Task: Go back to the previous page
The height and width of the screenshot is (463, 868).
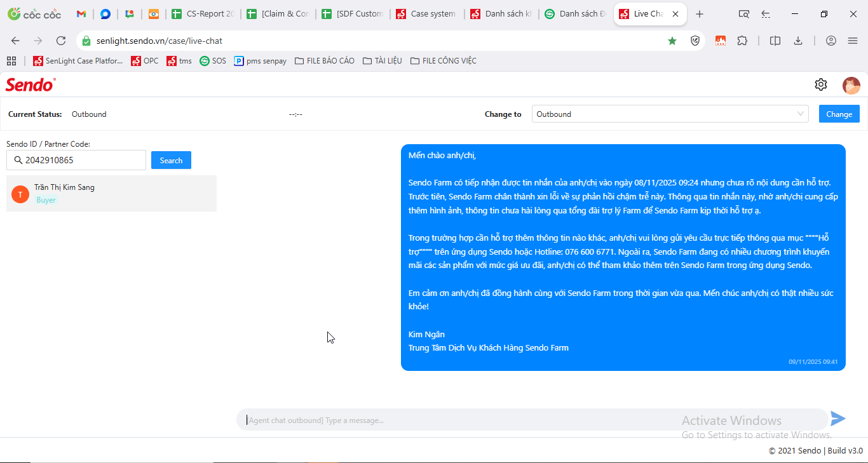Action: click(x=15, y=41)
